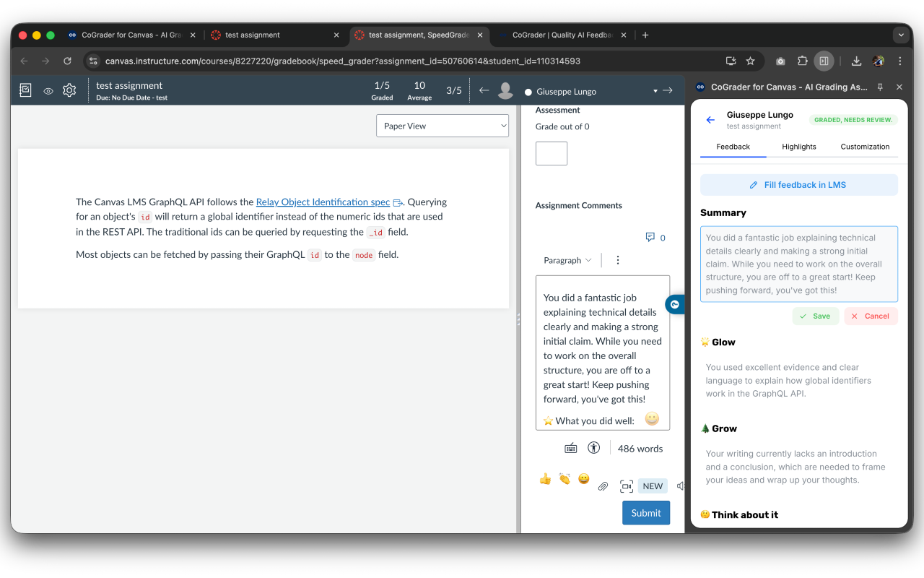The width and height of the screenshot is (924, 578).
Task: Toggle the eye icon for post/hide grades
Action: click(x=48, y=91)
